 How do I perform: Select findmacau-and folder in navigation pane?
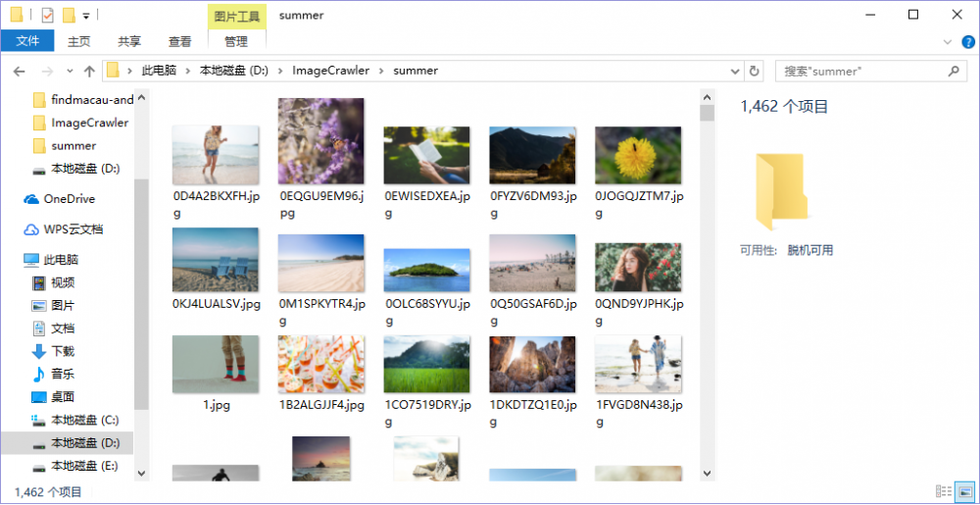(83, 100)
